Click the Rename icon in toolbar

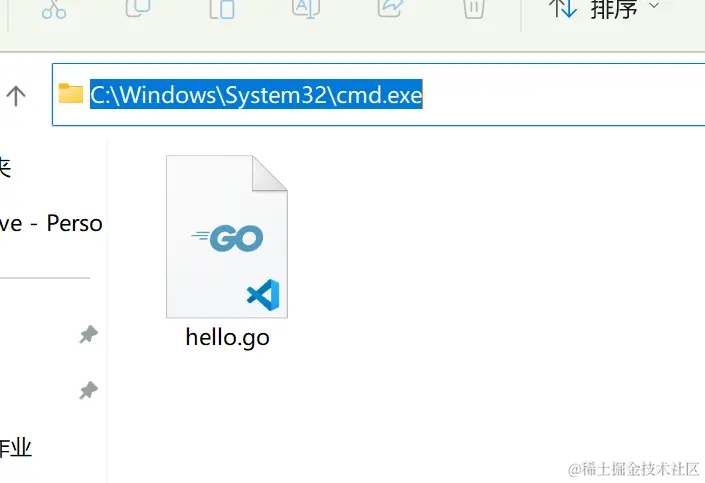pos(306,9)
